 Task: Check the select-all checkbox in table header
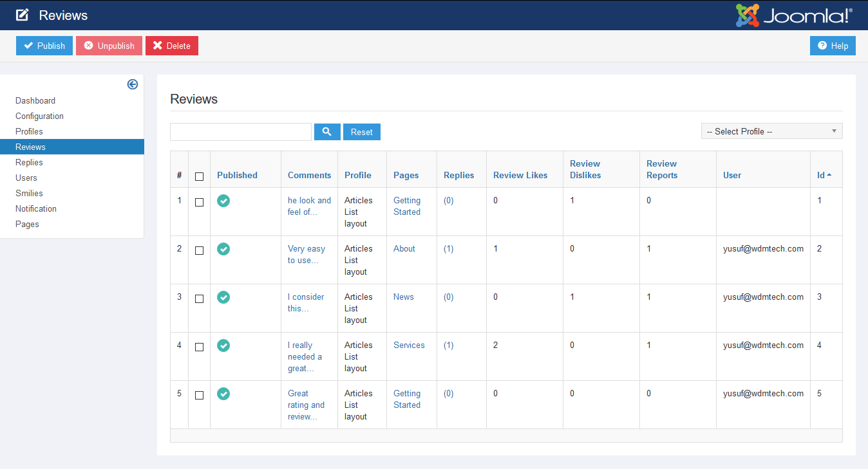point(199,176)
